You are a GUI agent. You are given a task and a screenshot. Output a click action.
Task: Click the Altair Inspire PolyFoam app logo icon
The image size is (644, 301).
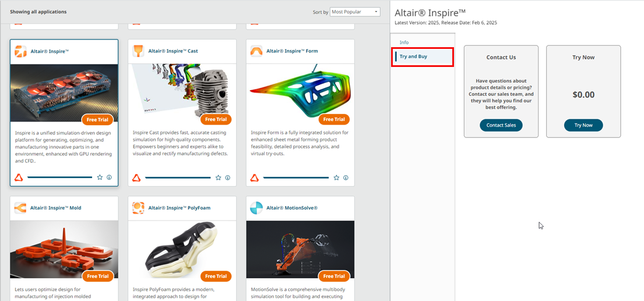click(x=138, y=208)
